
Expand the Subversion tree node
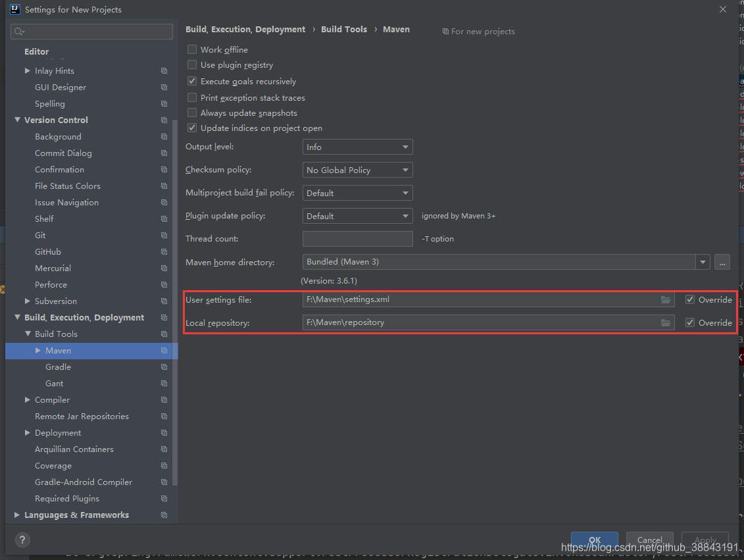click(x=27, y=301)
